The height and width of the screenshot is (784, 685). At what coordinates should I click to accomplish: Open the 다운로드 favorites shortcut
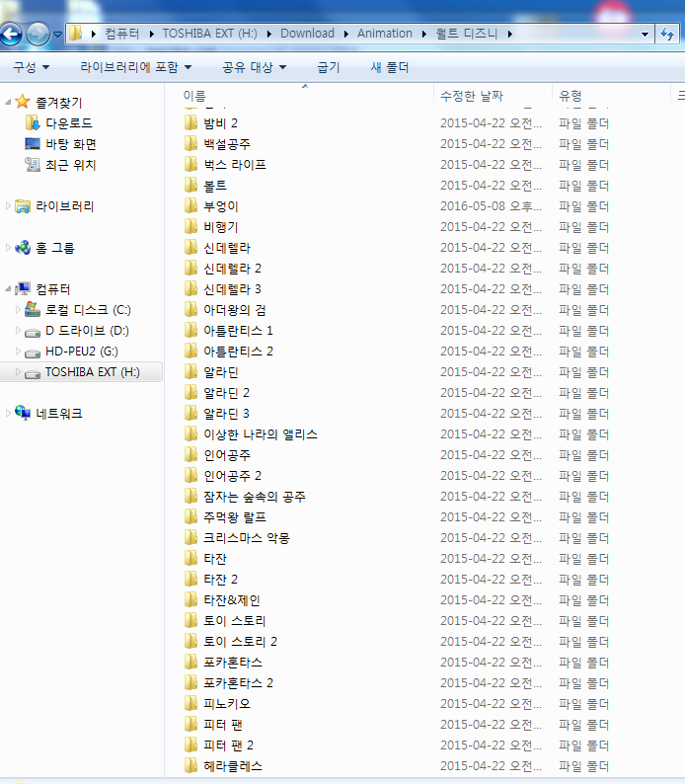click(68, 123)
